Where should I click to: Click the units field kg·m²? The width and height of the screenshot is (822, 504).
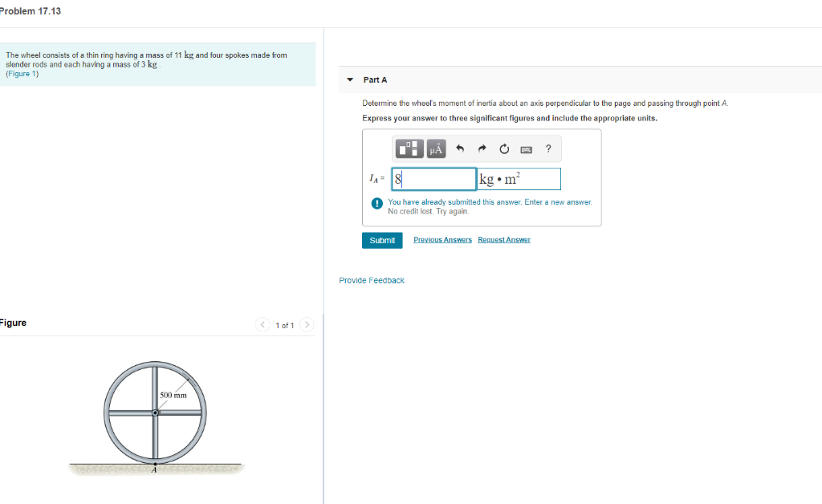click(519, 179)
